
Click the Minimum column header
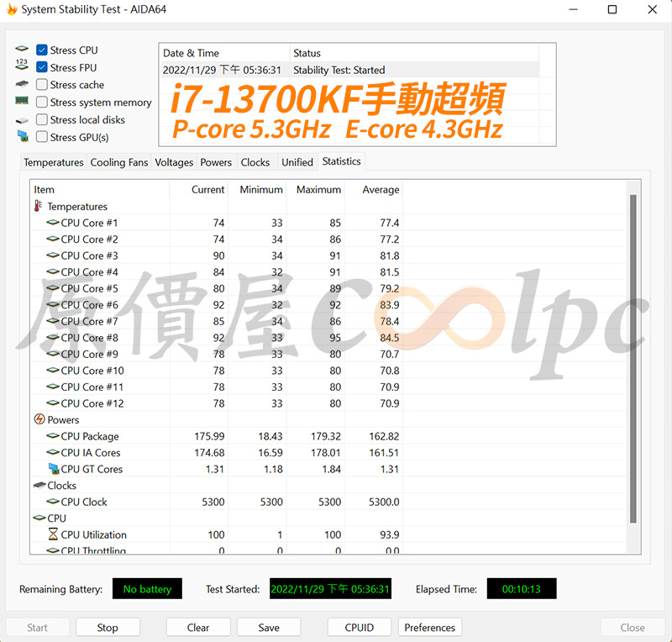pos(257,189)
